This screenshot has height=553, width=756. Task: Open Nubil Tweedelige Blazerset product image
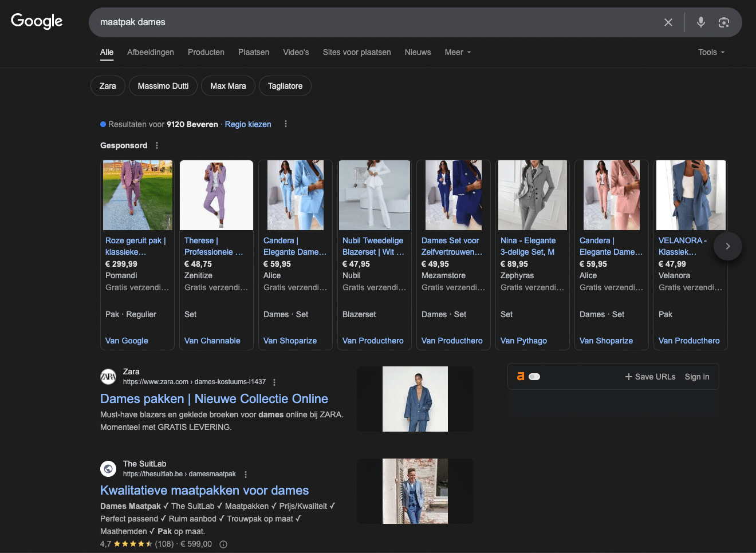click(x=375, y=195)
